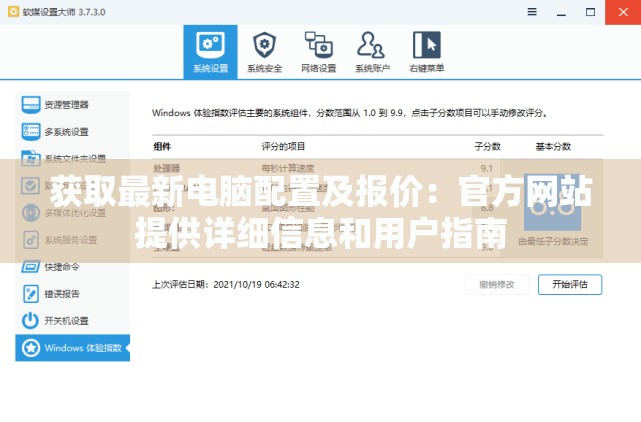641x422 pixels.
Task: Click the 基本分数 column header
Action: point(553,146)
